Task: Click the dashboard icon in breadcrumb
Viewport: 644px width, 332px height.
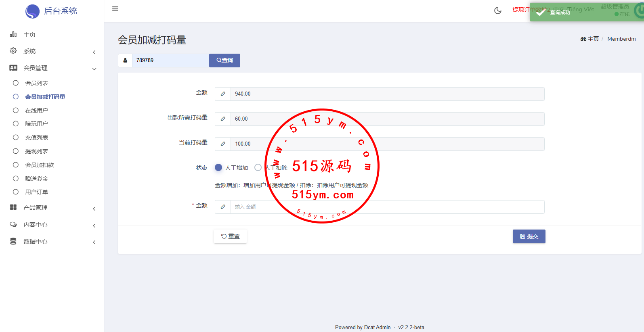Action: [583, 39]
